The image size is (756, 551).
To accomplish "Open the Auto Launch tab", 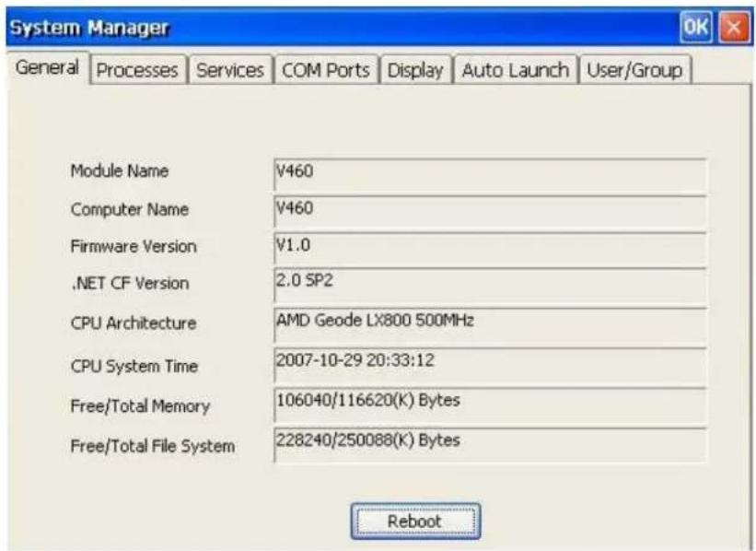I will pos(516,70).
